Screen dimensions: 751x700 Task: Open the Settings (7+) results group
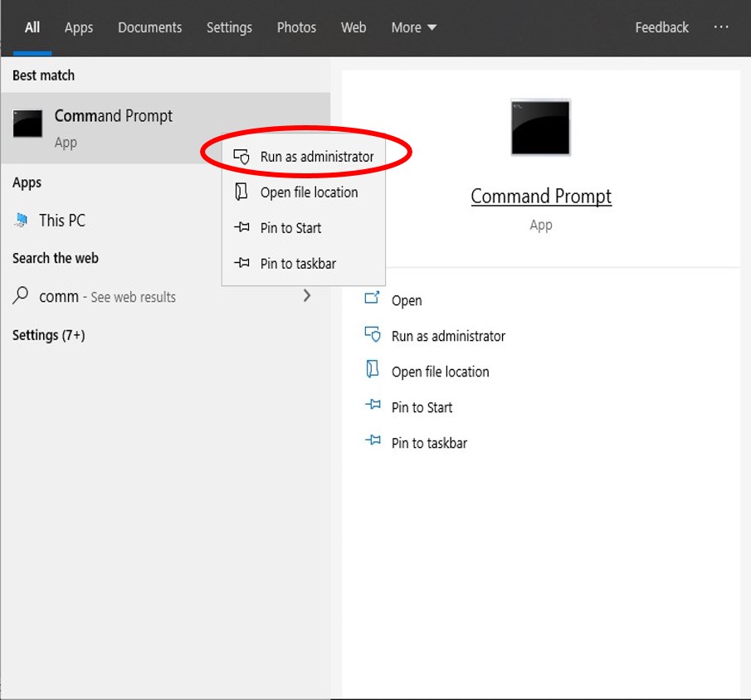pos(48,335)
